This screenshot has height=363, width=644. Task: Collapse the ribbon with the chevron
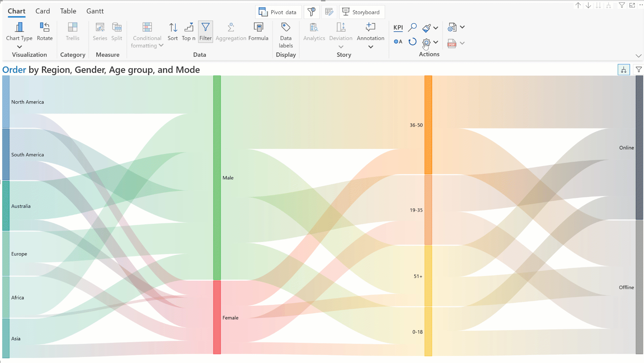pyautogui.click(x=638, y=56)
